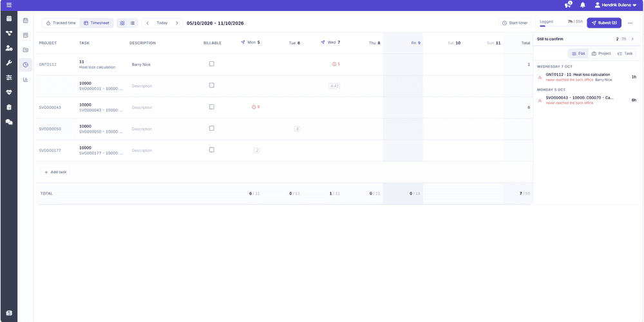Click alert icon beside SVO000043 confirm item
This screenshot has height=322, width=644.
coord(540,100)
